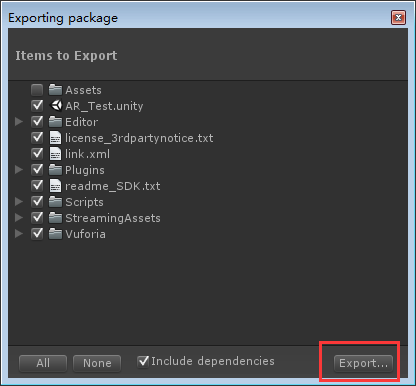Screen dimensions: 416x386
Task: Click the Export... button
Action: [x=363, y=363]
